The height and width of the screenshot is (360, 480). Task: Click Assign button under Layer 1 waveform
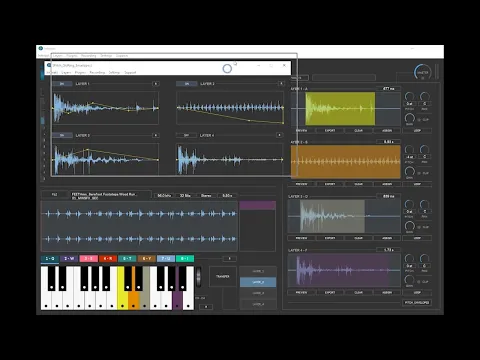tap(387, 131)
